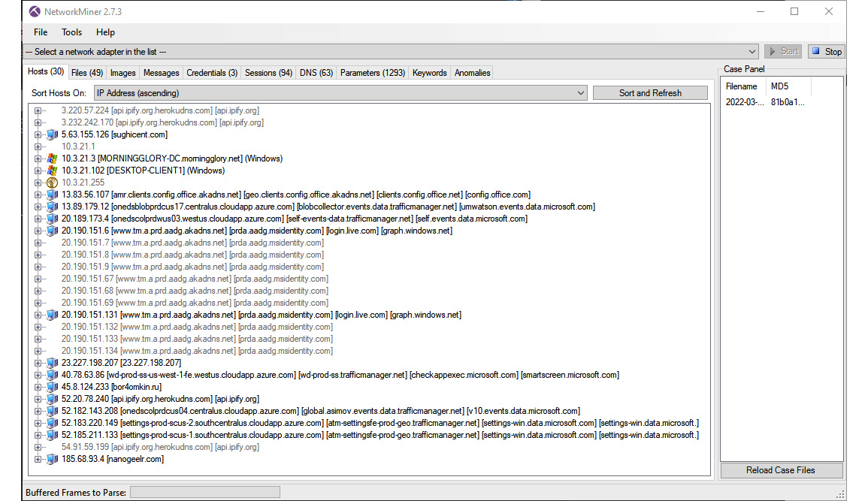The height and width of the screenshot is (501, 868).
Task: Switch to the Keywords tab
Action: [430, 72]
